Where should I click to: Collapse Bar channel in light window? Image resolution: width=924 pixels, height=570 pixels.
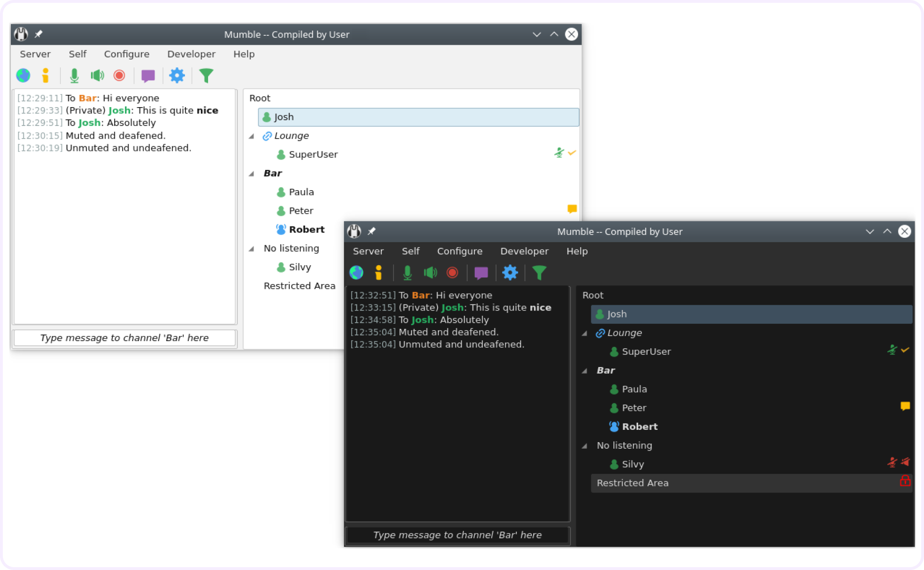(252, 174)
